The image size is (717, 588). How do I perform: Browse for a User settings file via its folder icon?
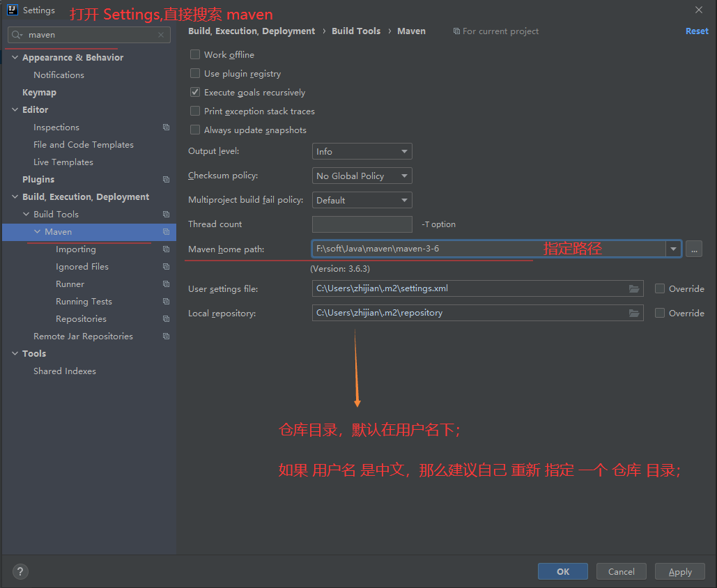pos(634,288)
